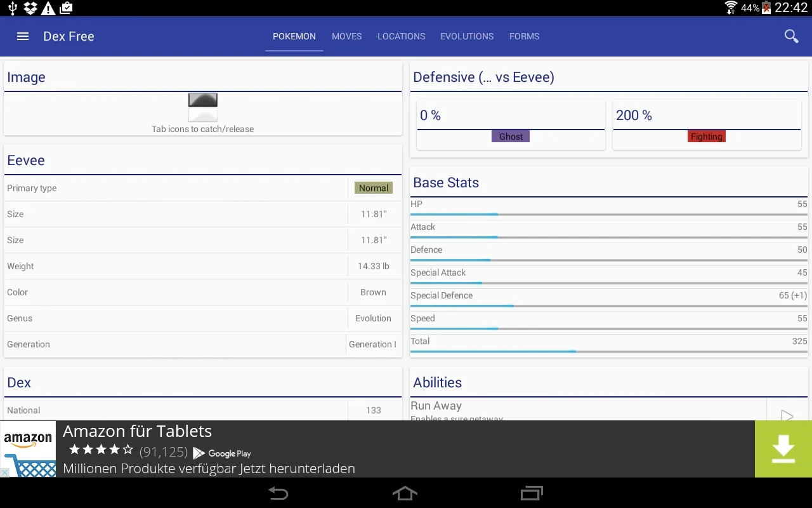This screenshot has width=812, height=508.
Task: Tap the Base Stats section heading
Action: coord(446,183)
